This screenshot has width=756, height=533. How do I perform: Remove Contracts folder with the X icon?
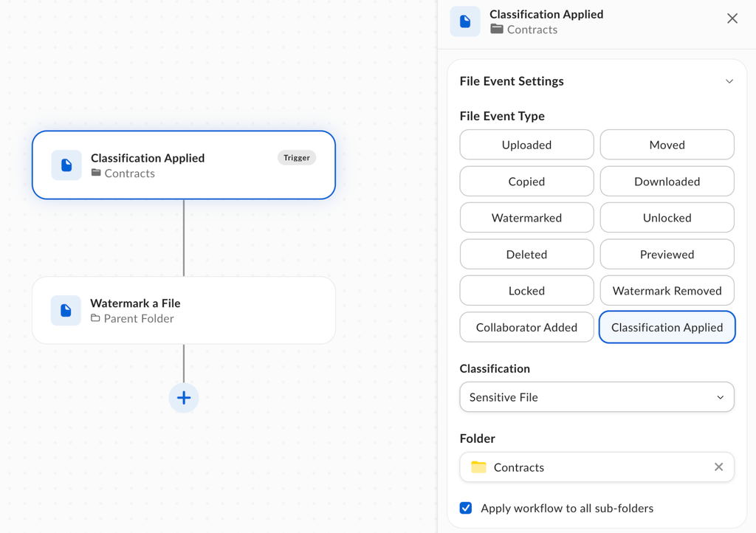point(718,467)
